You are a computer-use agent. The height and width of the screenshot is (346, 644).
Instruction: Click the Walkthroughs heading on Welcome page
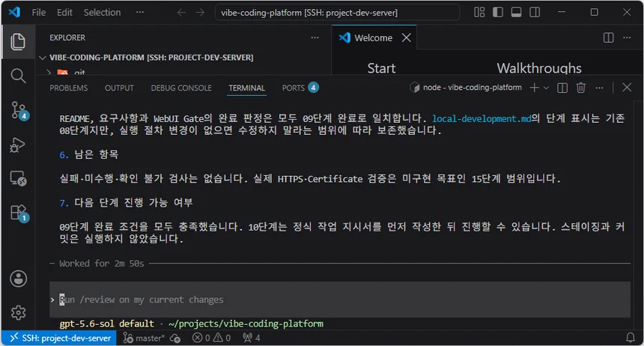click(539, 68)
